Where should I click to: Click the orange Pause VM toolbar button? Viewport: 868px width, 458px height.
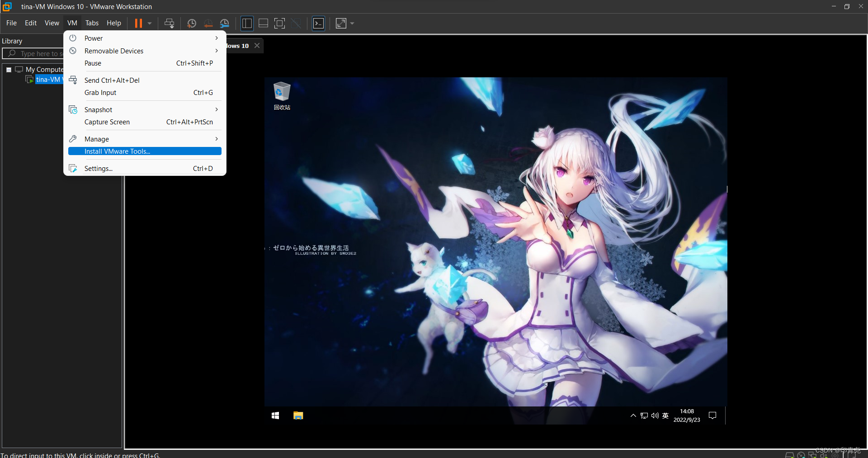[x=138, y=23]
